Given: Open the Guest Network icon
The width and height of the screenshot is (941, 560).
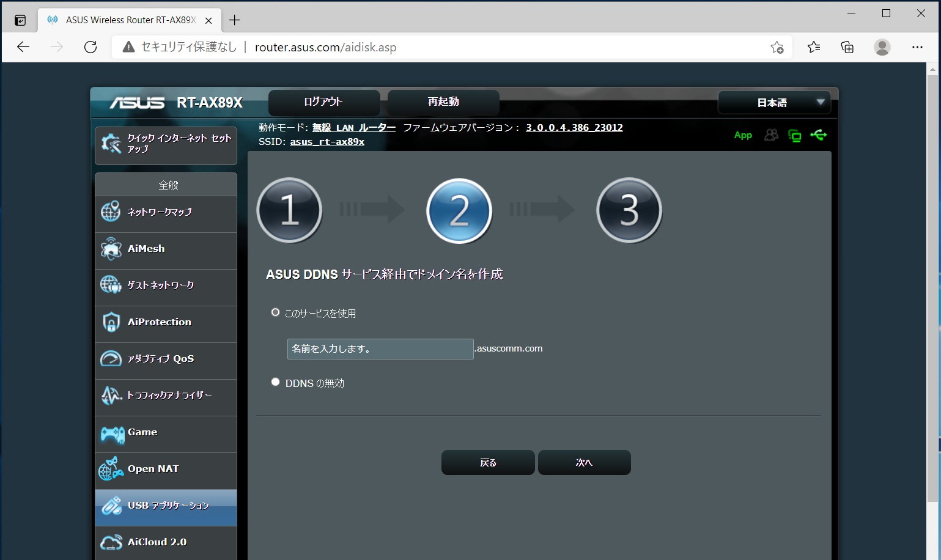Looking at the screenshot, I should 111,285.
